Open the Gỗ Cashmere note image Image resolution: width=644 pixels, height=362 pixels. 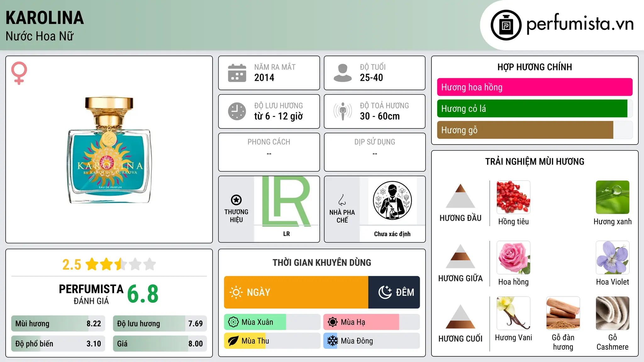click(x=613, y=313)
